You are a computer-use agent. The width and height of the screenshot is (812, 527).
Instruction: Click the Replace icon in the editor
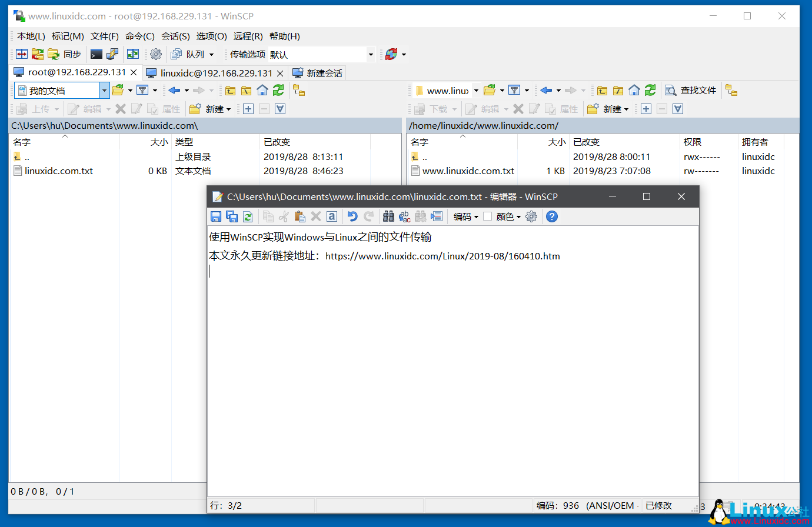tap(404, 216)
